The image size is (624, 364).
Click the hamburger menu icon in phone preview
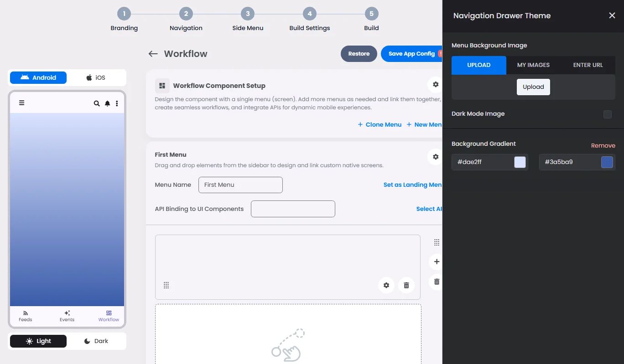tap(21, 103)
